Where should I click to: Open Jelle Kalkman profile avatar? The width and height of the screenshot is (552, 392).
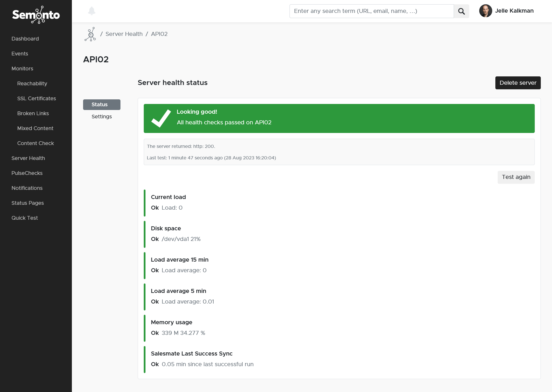coord(486,11)
